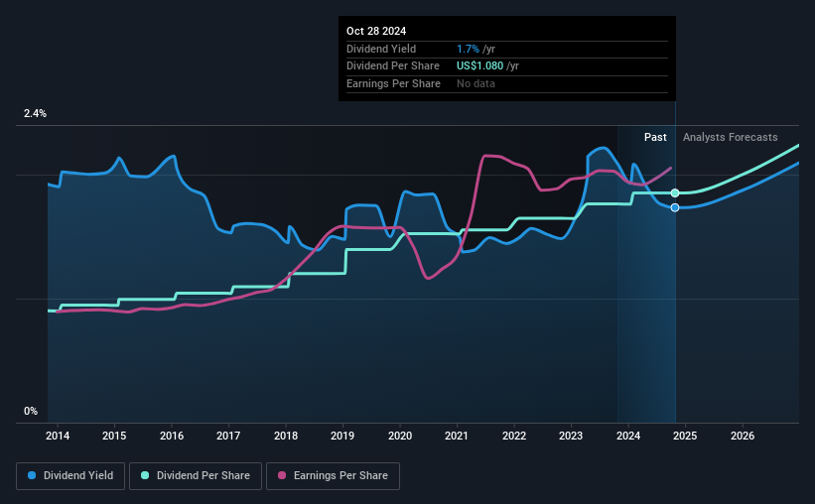Click the teal data point marker on chart
The height and width of the screenshot is (504, 815).
pyautogui.click(x=675, y=193)
